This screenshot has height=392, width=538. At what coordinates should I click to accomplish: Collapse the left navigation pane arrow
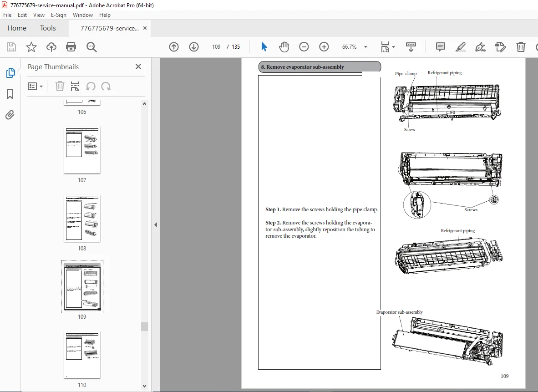point(156,225)
